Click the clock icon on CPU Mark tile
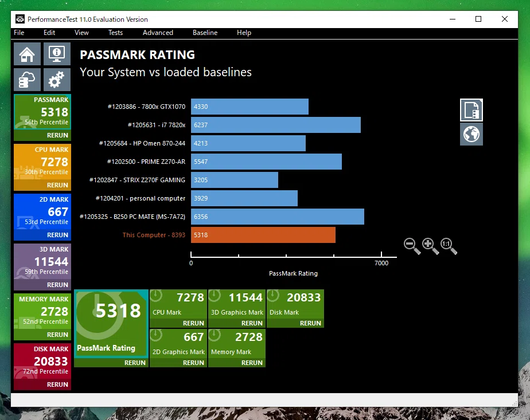Image resolution: width=530 pixels, height=420 pixels. (x=156, y=296)
